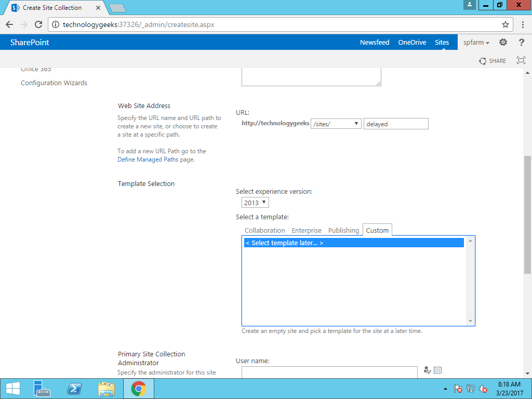Reload the page with refresh icon
The image size is (532, 399).
[38, 24]
